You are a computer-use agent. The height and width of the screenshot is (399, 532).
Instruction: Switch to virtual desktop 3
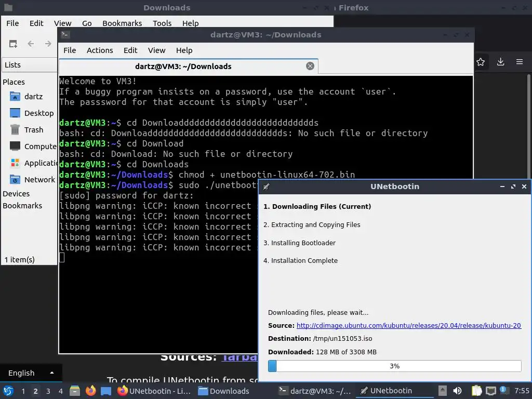pyautogui.click(x=48, y=391)
